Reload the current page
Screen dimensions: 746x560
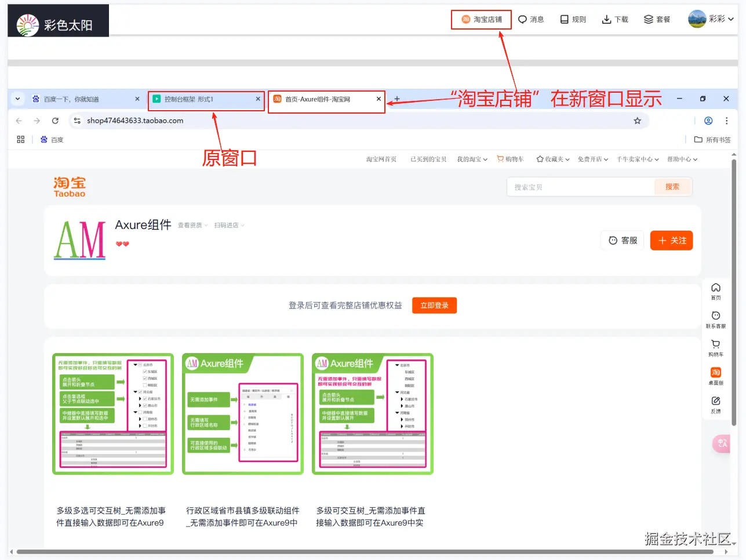tap(55, 121)
